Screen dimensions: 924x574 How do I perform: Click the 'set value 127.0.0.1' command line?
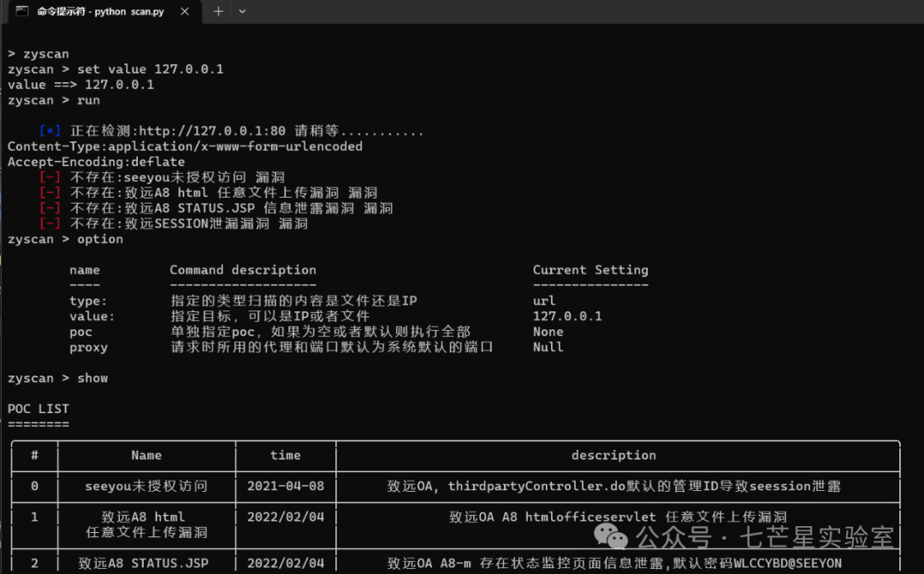click(x=115, y=69)
